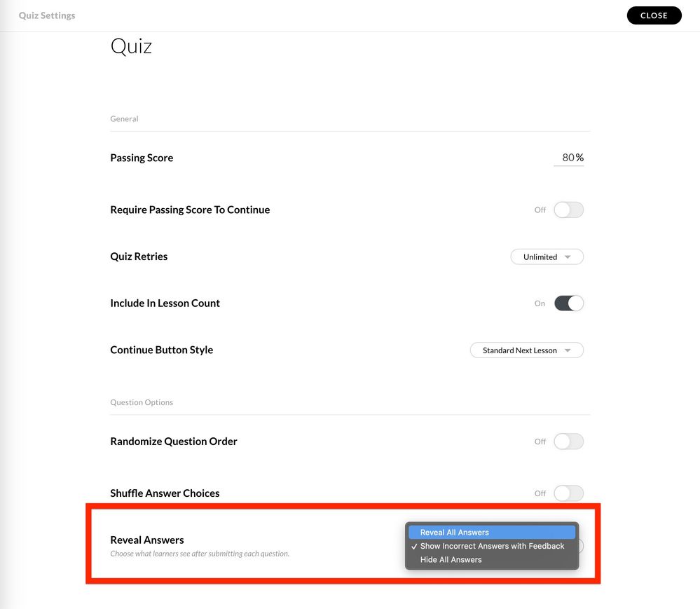700x609 pixels.
Task: Click the arrow icon in Standard Next Lesson
Action: click(568, 350)
